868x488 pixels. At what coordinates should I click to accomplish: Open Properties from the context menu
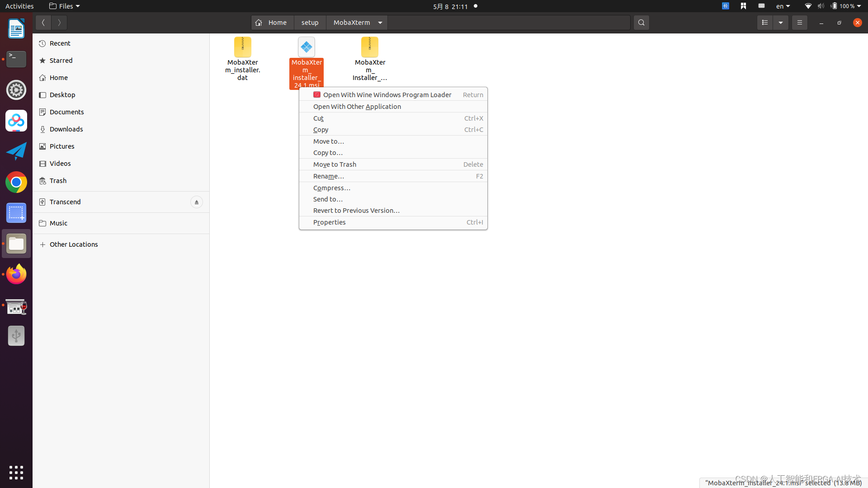coord(393,222)
